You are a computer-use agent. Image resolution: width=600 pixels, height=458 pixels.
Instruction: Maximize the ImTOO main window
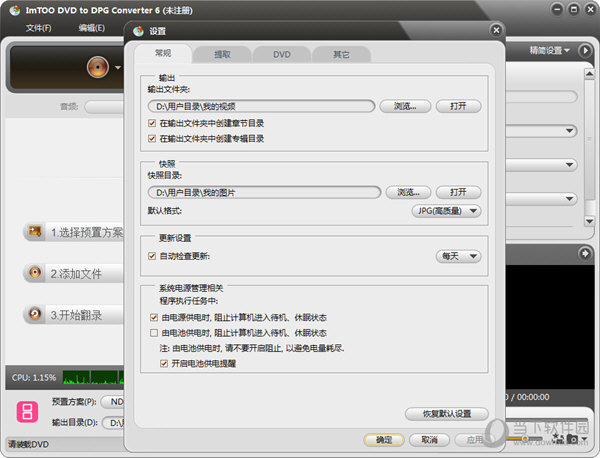574,9
